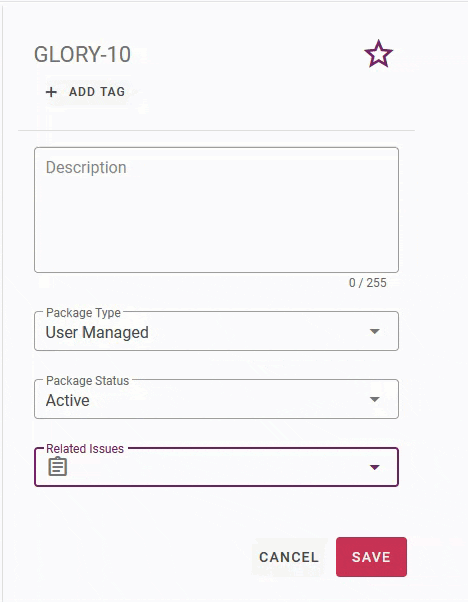Click the clipboard icon in Related Issues

coord(58,466)
